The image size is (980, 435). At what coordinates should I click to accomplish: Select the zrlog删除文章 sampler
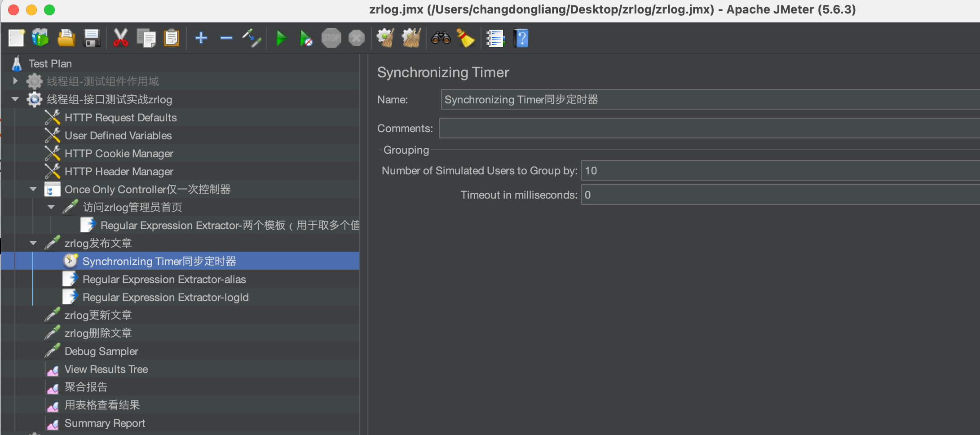(98, 333)
